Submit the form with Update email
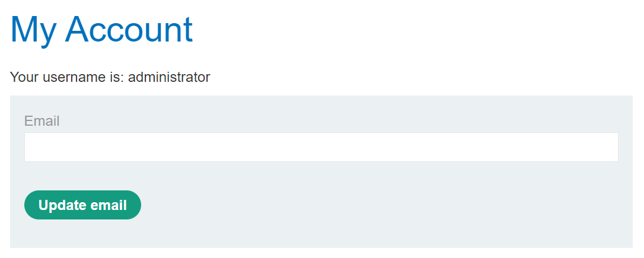The image size is (644, 258). 82,205
